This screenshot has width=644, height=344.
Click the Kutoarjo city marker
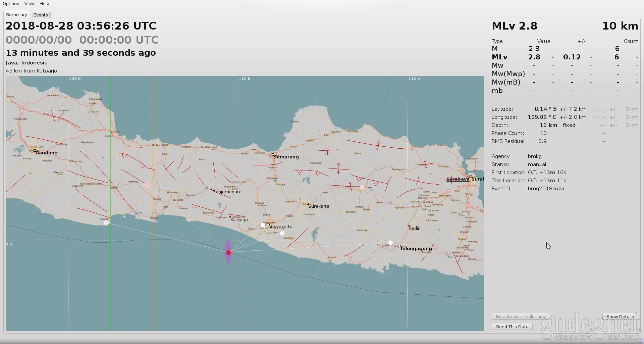click(x=230, y=217)
